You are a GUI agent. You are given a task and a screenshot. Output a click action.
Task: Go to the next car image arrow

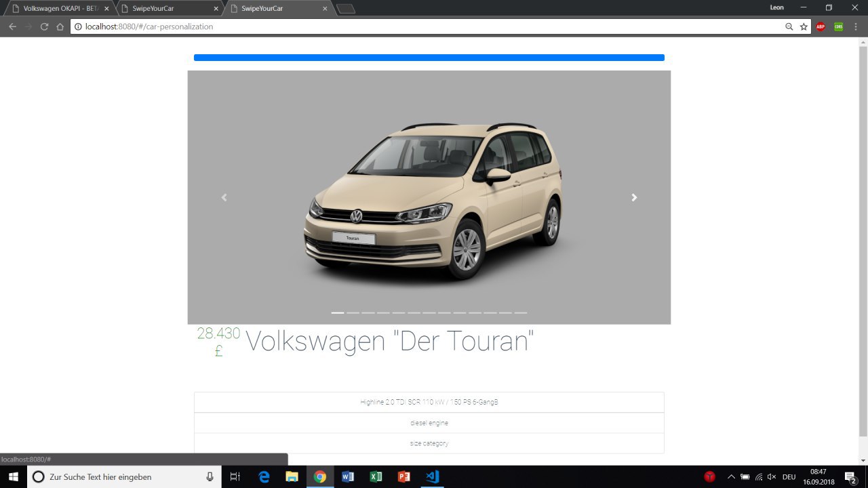pos(634,197)
